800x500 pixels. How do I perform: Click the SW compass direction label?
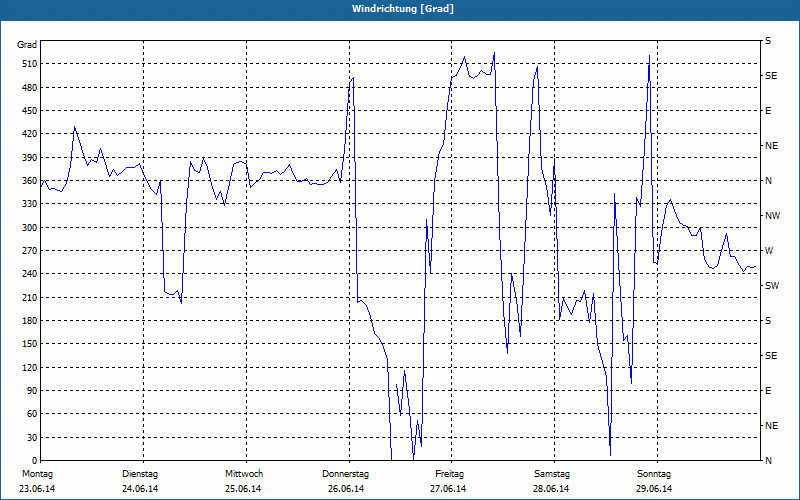pyautogui.click(x=772, y=286)
